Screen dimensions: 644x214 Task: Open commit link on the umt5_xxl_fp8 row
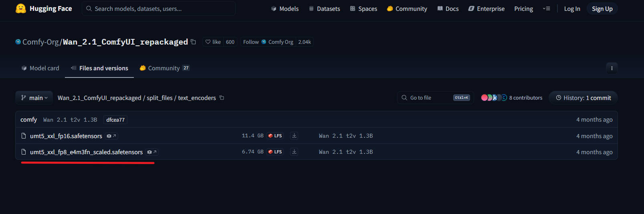[346, 152]
